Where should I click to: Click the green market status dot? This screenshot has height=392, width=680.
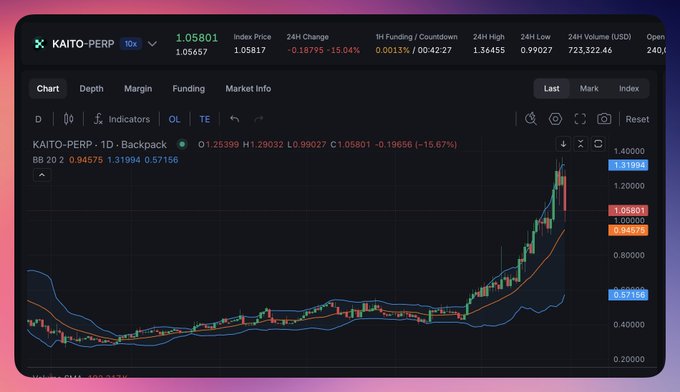click(182, 144)
